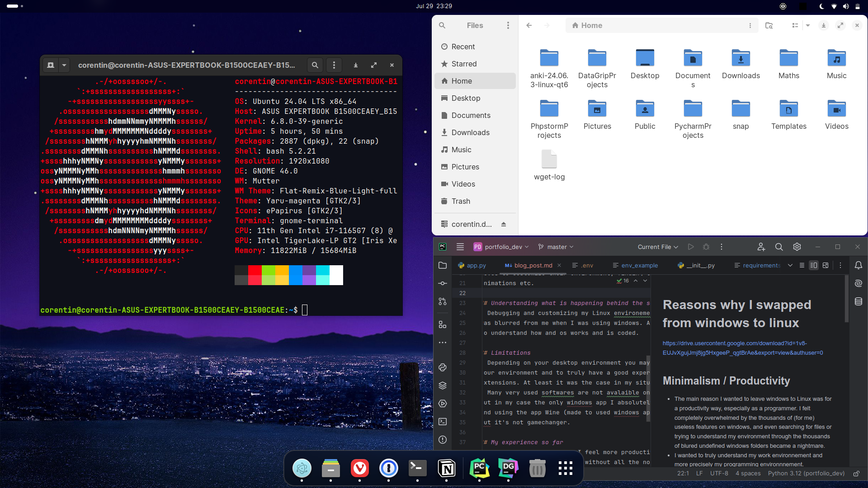Open the terminal window's three-dot menu

pyautogui.click(x=334, y=65)
